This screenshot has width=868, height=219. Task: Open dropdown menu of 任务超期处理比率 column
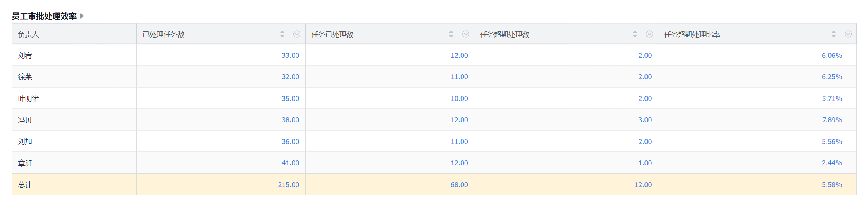pos(848,34)
